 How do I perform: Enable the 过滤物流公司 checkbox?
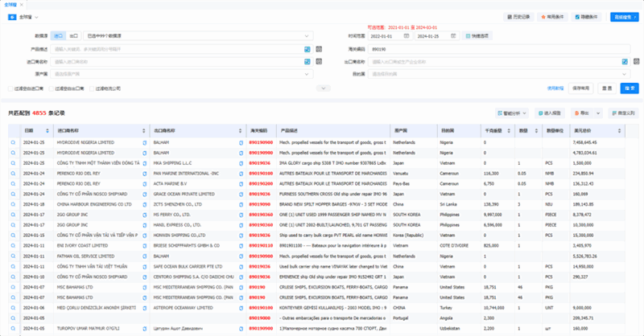coord(92,88)
